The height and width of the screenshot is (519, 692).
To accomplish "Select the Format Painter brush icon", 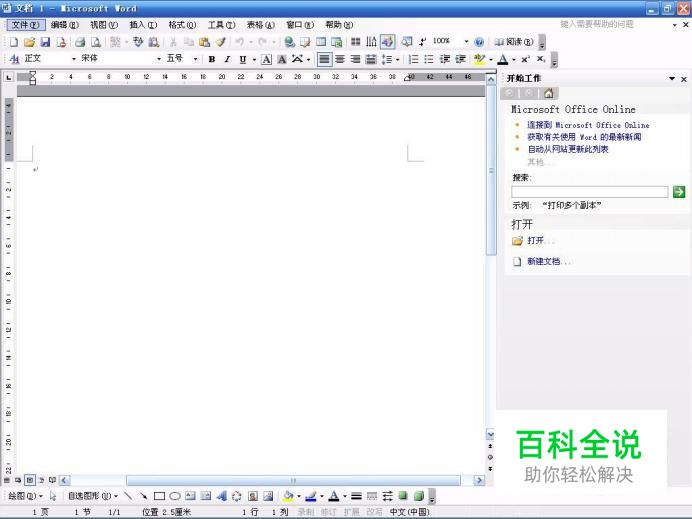I will [220, 42].
